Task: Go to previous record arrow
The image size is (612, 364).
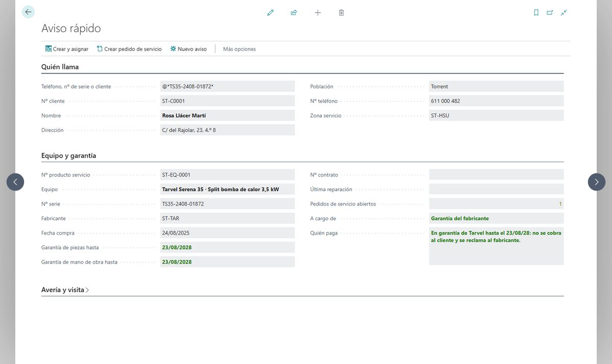Action: point(15,182)
